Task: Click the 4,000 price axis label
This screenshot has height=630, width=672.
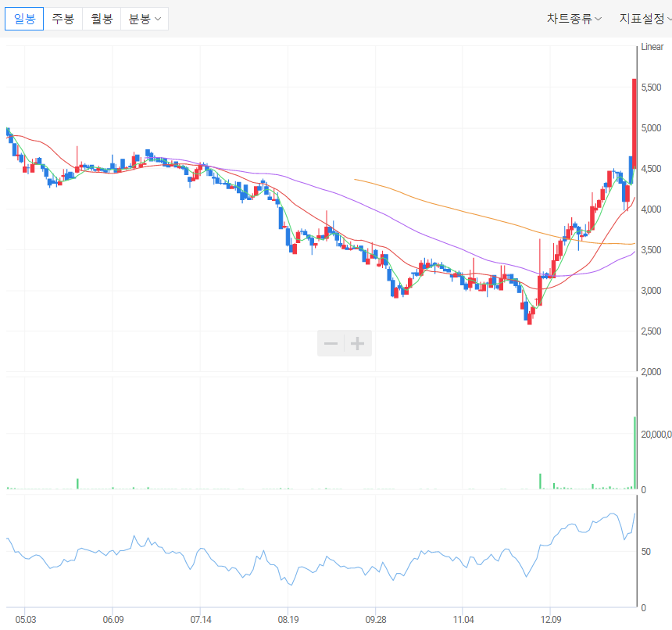Action: click(652, 209)
